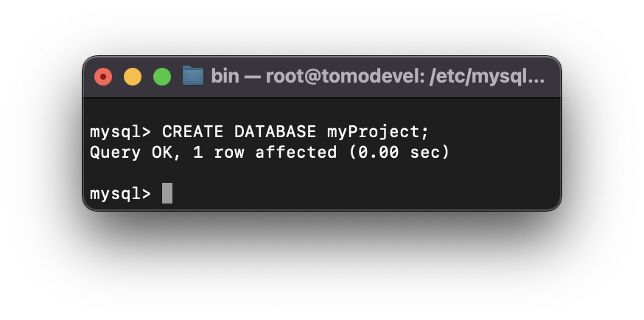Screen dimensions: 644x320
Task: Click the first mysql> prompt
Action: tap(120, 133)
